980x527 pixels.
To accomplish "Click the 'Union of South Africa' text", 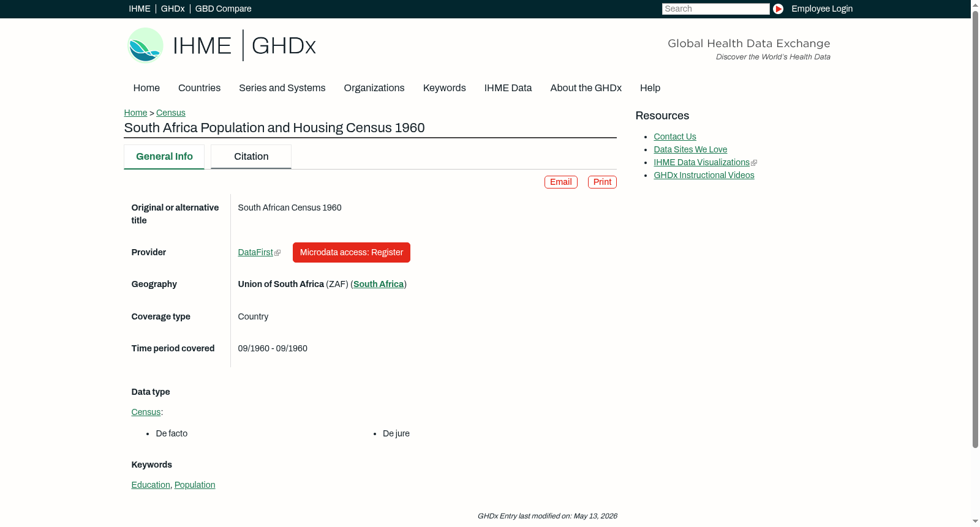I will [x=281, y=285].
